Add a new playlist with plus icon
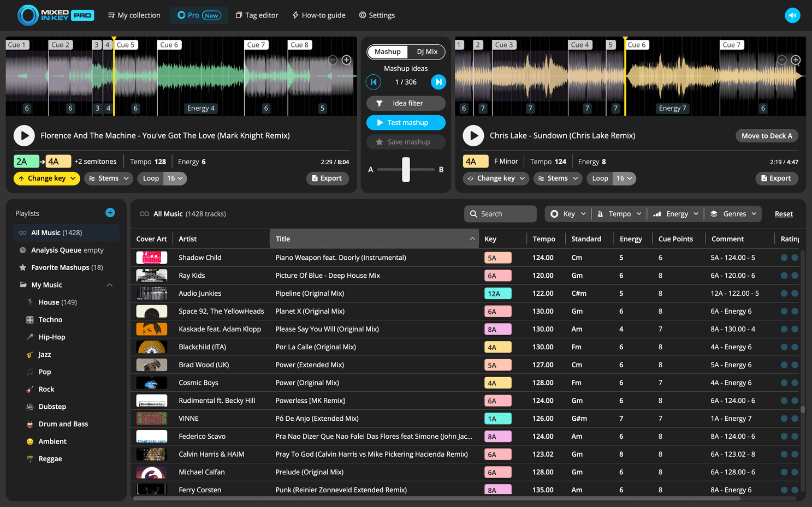Image resolution: width=812 pixels, height=507 pixels. (x=110, y=213)
